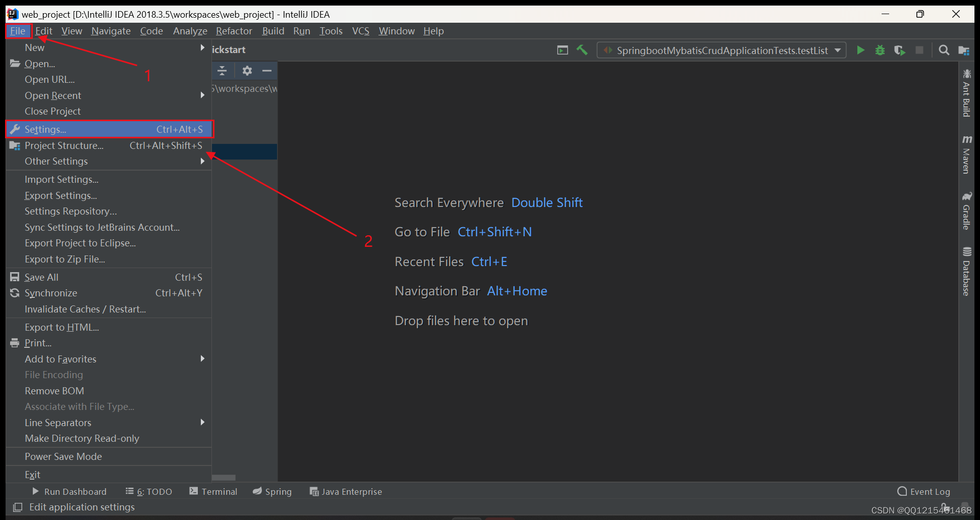Image resolution: width=980 pixels, height=520 pixels.
Task: Choose Import Settings...
Action: click(108, 179)
